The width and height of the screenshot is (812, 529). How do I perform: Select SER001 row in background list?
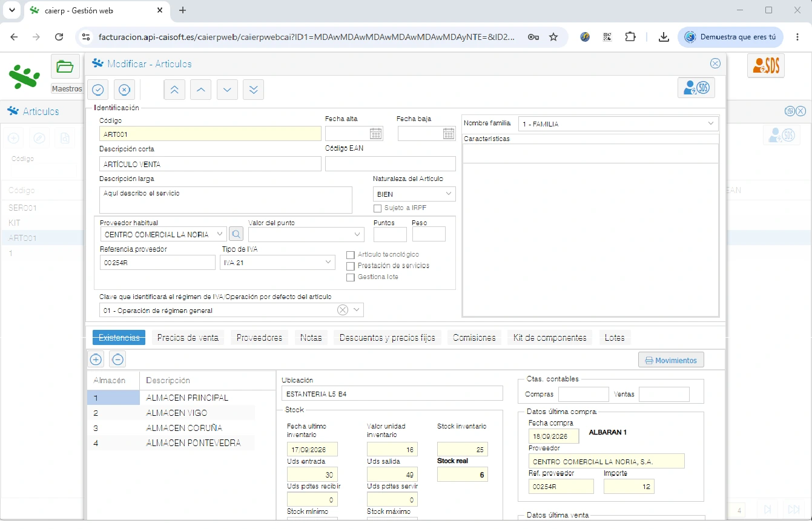tap(42, 208)
